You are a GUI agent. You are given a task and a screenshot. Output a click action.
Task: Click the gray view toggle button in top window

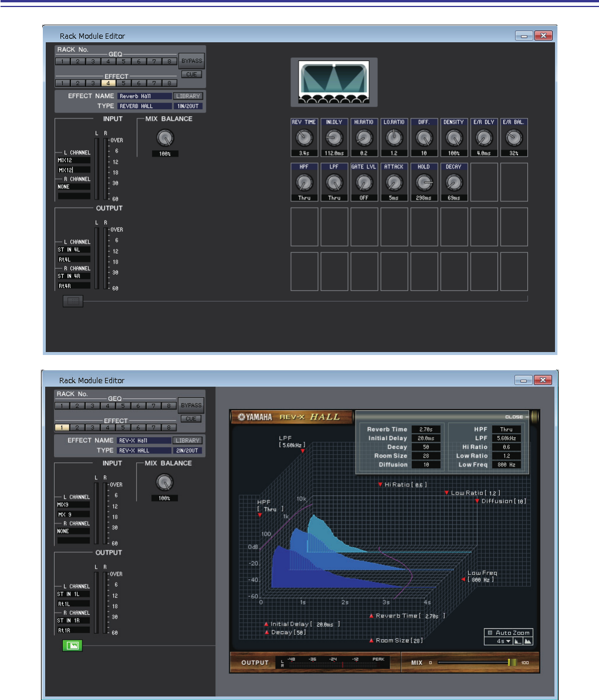(73, 302)
